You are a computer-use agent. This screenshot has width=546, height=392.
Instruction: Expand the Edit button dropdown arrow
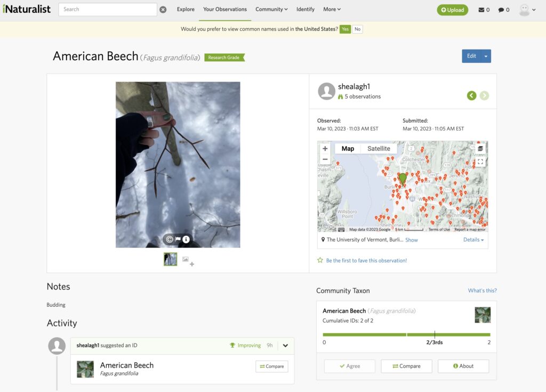tap(486, 56)
